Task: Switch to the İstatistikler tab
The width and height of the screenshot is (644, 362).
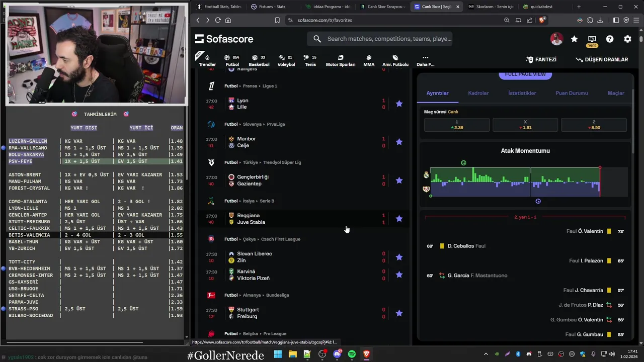Action: pos(522,93)
